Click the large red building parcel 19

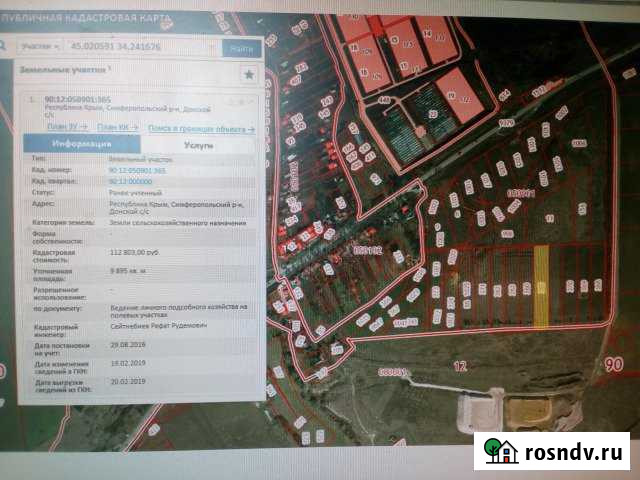(456, 94)
